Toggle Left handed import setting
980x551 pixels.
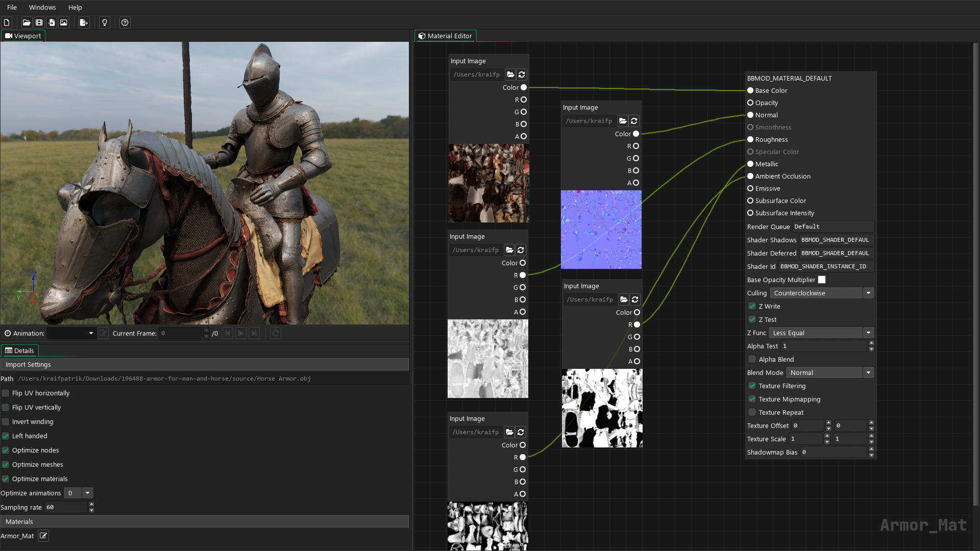[x=6, y=435]
